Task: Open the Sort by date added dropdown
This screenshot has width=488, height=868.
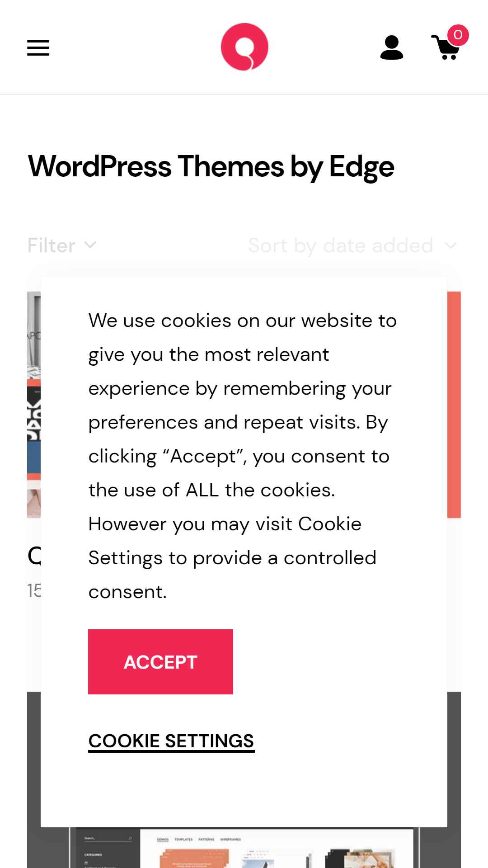Action: (354, 245)
